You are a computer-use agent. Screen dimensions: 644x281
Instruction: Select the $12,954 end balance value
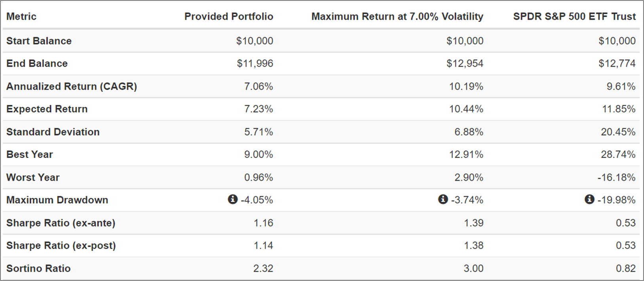coord(465,63)
